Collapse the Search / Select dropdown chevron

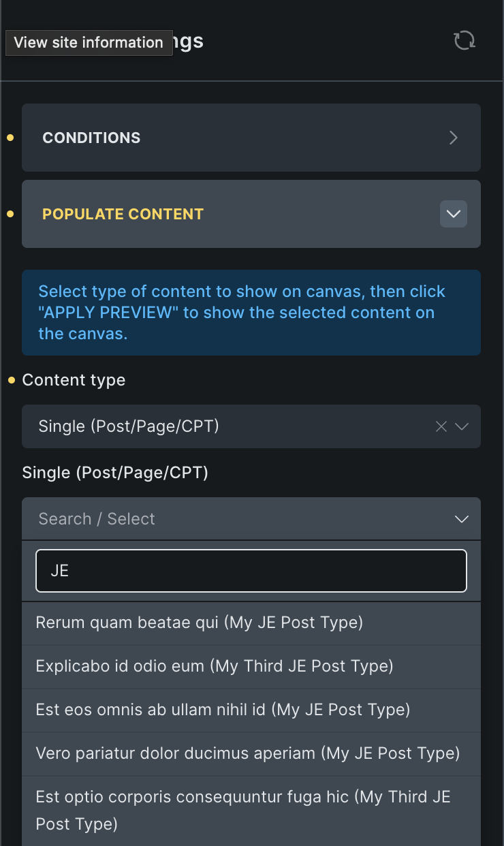pos(462,519)
